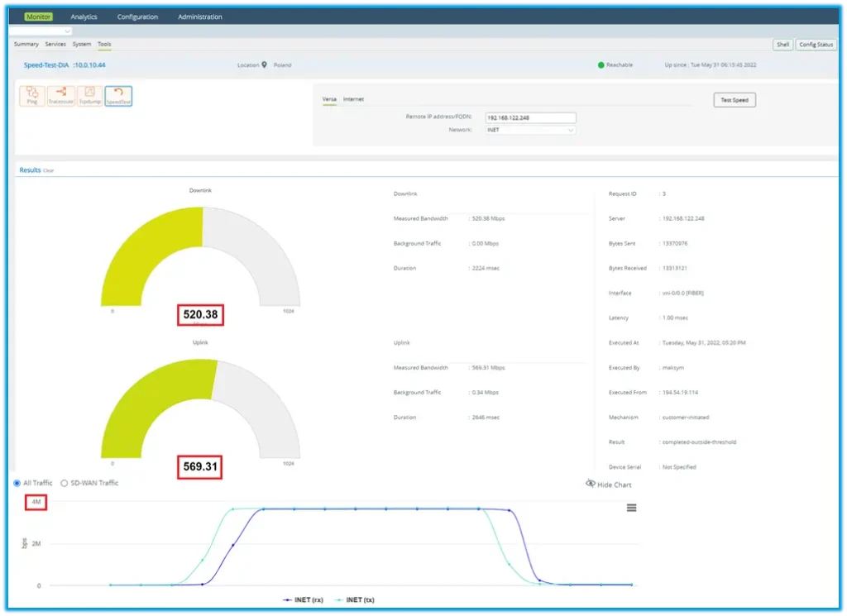
Task: Open the Ping tool
Action: coord(31,96)
